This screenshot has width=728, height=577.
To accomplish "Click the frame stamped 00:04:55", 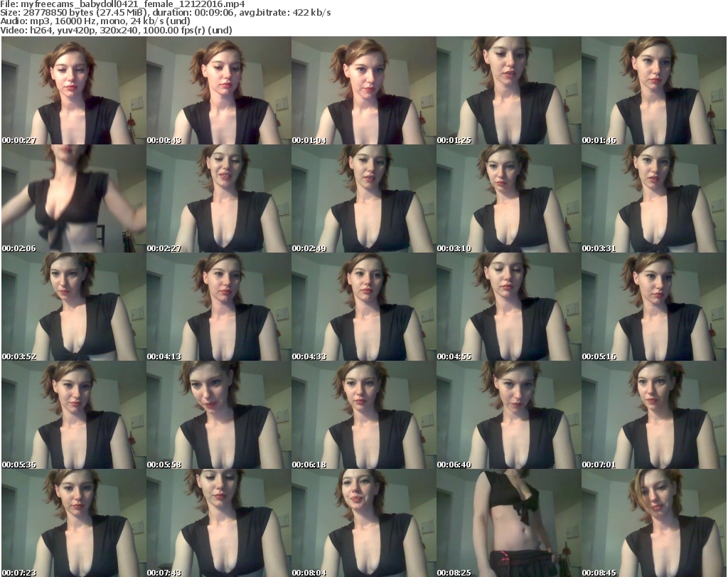I will click(x=508, y=307).
